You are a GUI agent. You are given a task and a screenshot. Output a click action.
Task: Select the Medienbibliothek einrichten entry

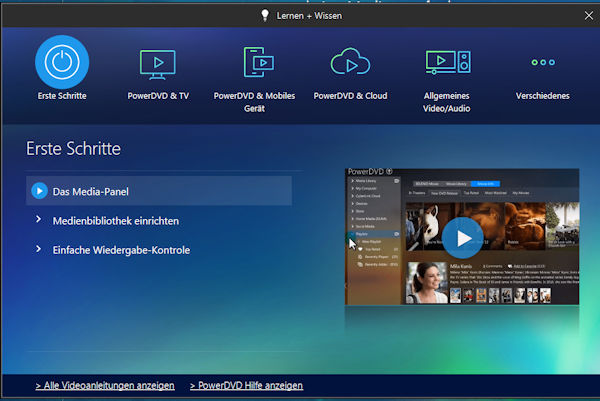coord(116,221)
